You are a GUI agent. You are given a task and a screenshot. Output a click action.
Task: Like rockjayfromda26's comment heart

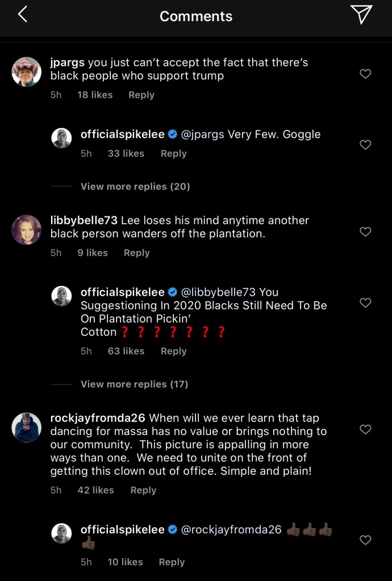[366, 429]
